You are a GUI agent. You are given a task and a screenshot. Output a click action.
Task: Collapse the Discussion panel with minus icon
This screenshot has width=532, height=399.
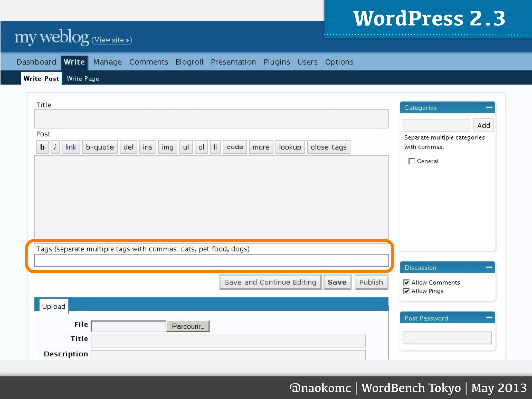(489, 267)
